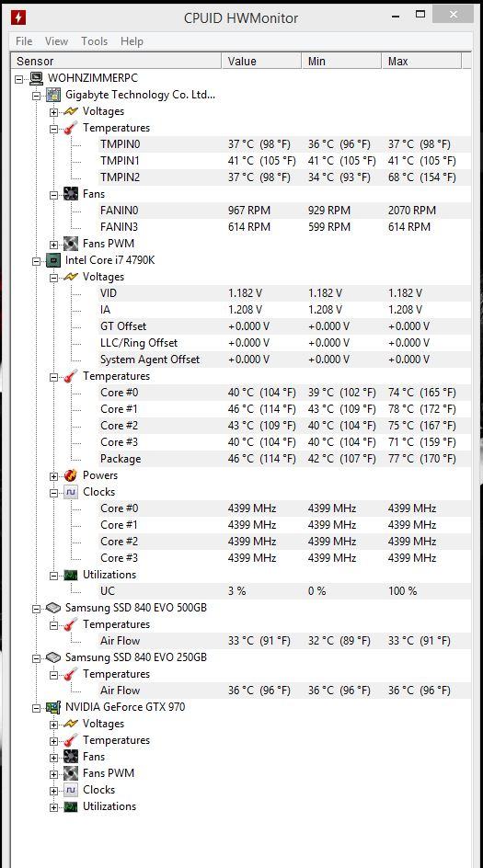This screenshot has height=868, width=483.
Task: Click the NVIDIA GeForce GTX 970 card icon
Action: [x=53, y=707]
